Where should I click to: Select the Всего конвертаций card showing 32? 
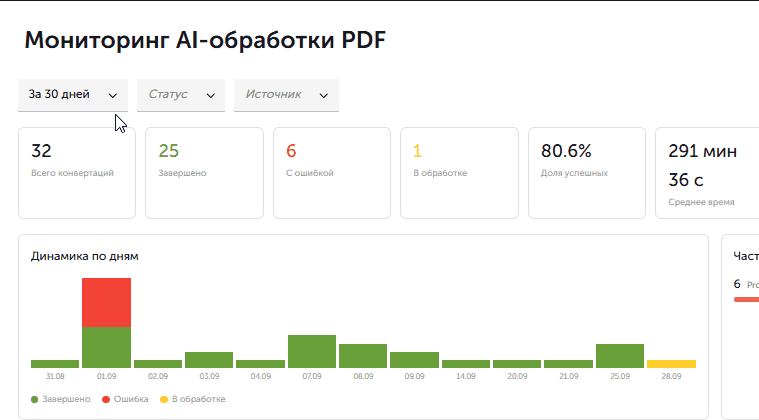click(77, 173)
